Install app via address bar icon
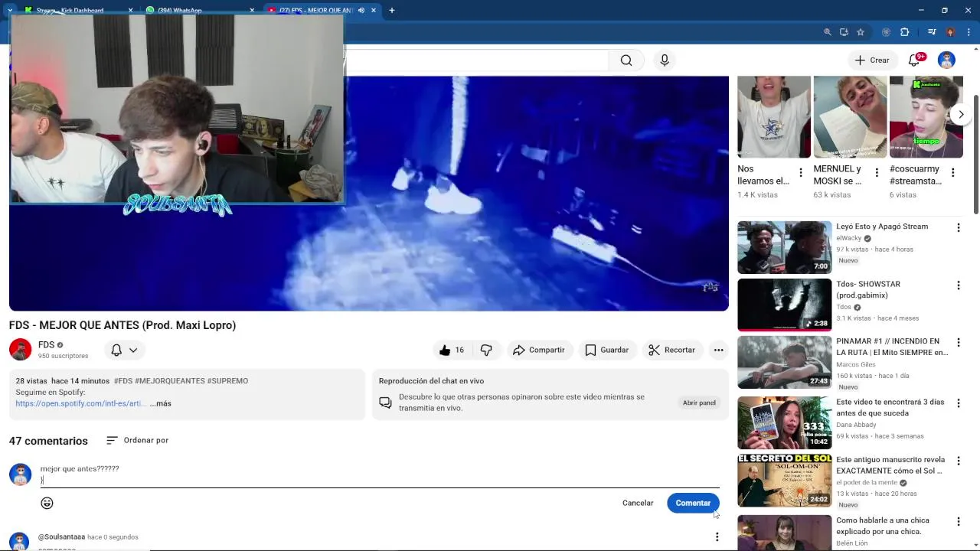Image resolution: width=980 pixels, height=551 pixels. pos(844,32)
